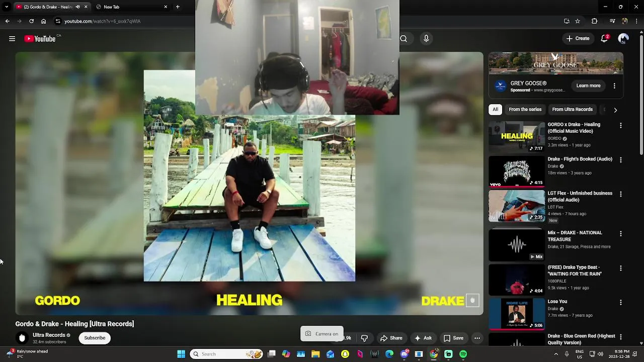Click the YouTube logo to go home
This screenshot has width=644, height=362.
(40, 39)
